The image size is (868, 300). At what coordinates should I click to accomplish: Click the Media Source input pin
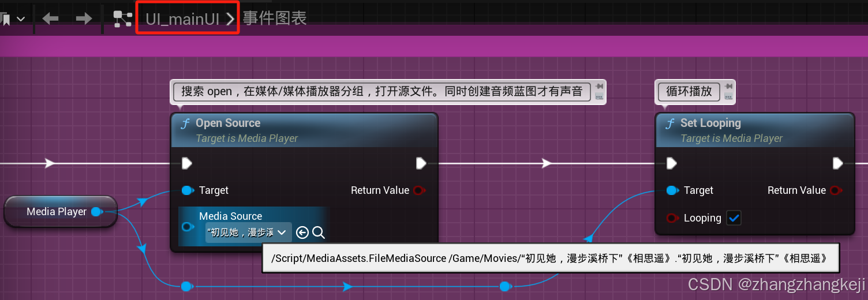coord(188,227)
